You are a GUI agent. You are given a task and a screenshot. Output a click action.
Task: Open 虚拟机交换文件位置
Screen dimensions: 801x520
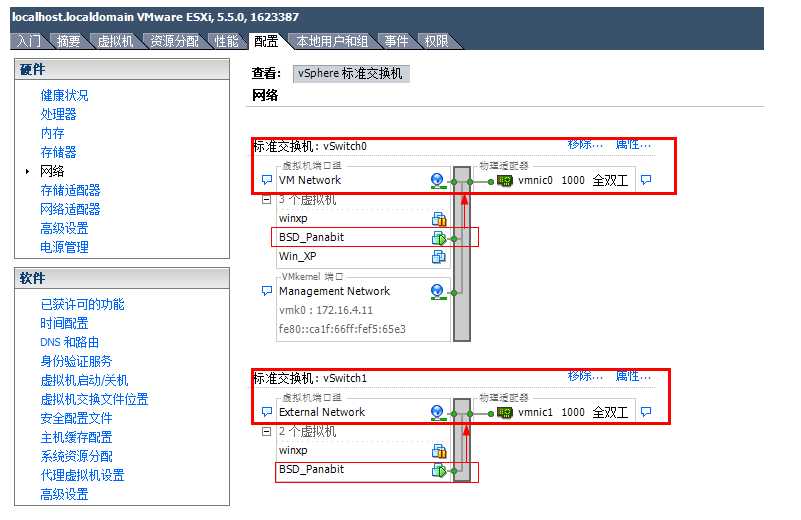[95, 399]
